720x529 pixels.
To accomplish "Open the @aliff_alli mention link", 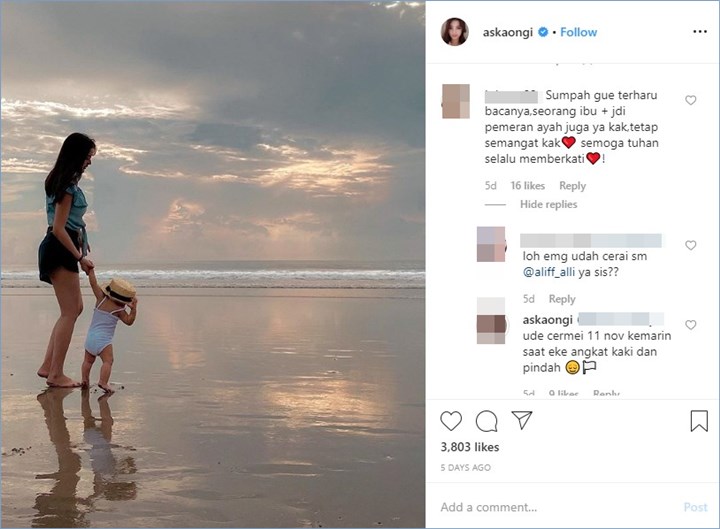I will pyautogui.click(x=558, y=272).
